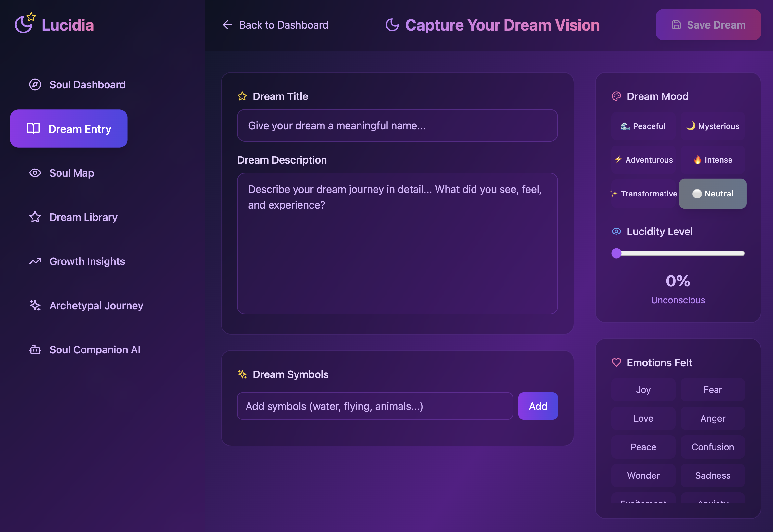Click the Soul Map eye icon
This screenshot has width=773, height=532.
point(35,173)
